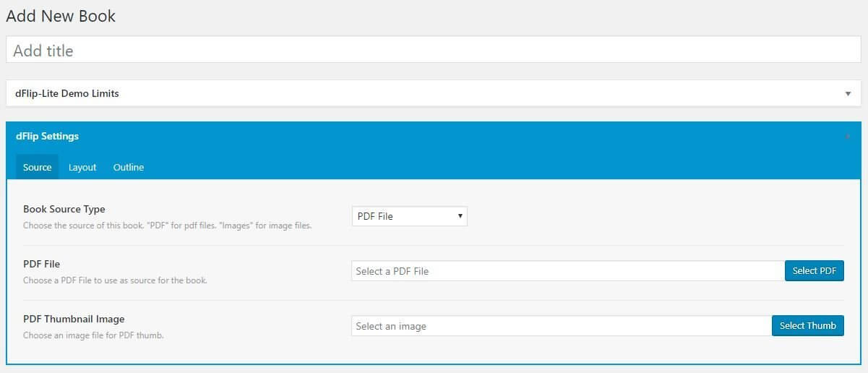Click the Select an image field
868x373 pixels.
tap(561, 326)
